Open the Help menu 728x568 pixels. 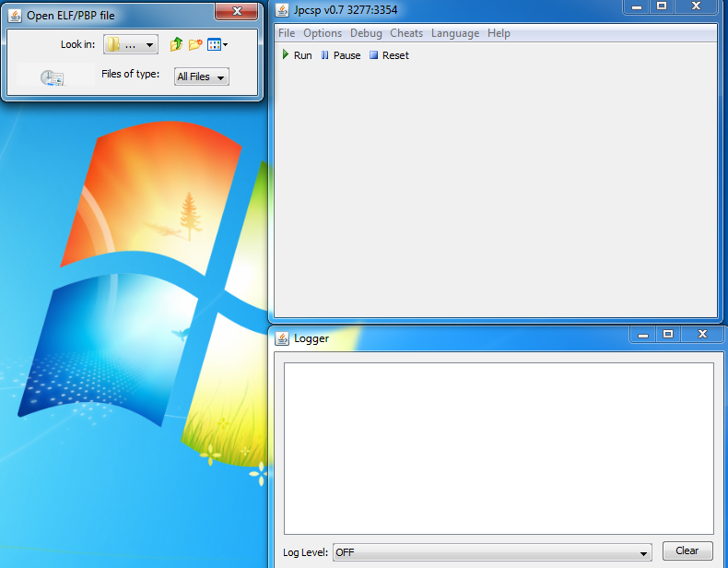[499, 33]
